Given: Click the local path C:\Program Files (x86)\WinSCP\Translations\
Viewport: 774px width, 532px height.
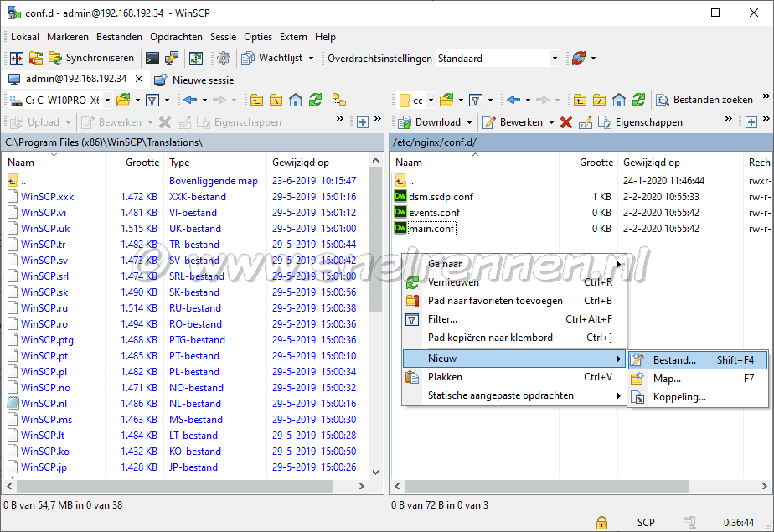Looking at the screenshot, I should 104,142.
